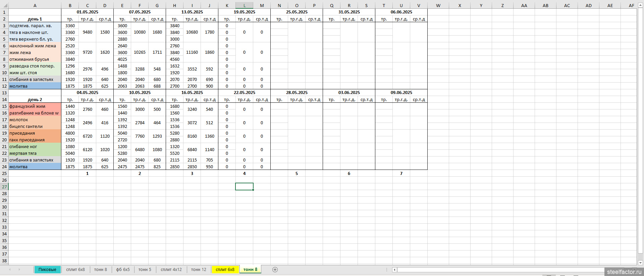The image size is (644, 276).
Task: Select the yellow сплит 6x8 sheet tab
Action: [x=225, y=270]
